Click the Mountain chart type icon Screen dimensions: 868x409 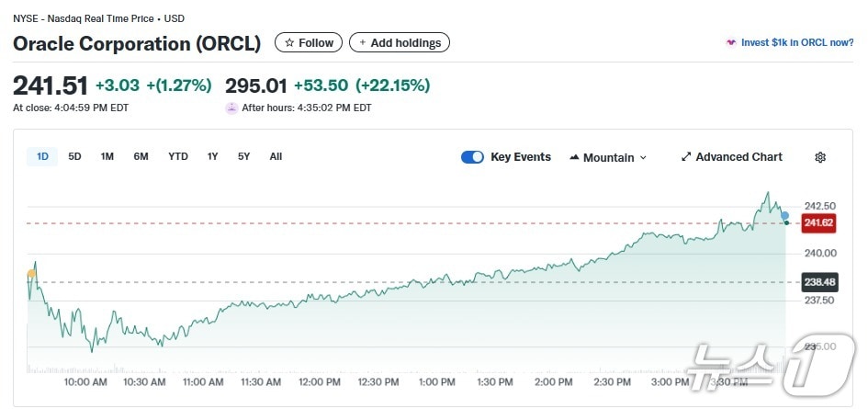[575, 157]
